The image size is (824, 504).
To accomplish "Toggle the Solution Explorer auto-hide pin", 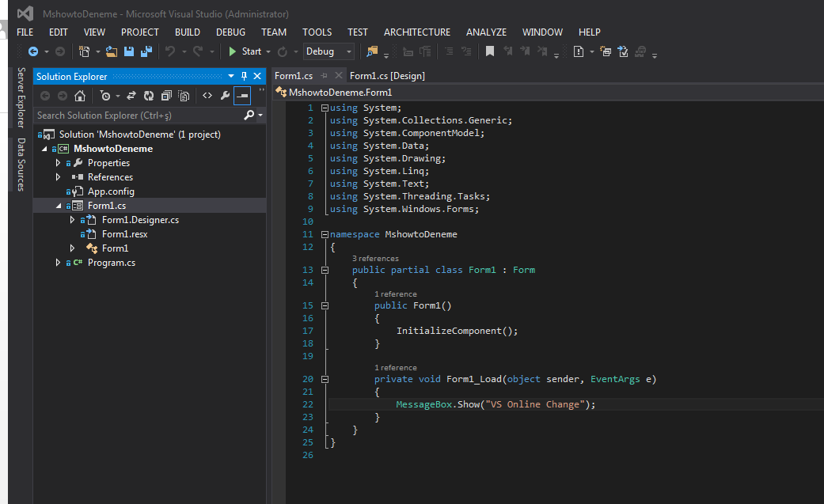I will coord(244,76).
